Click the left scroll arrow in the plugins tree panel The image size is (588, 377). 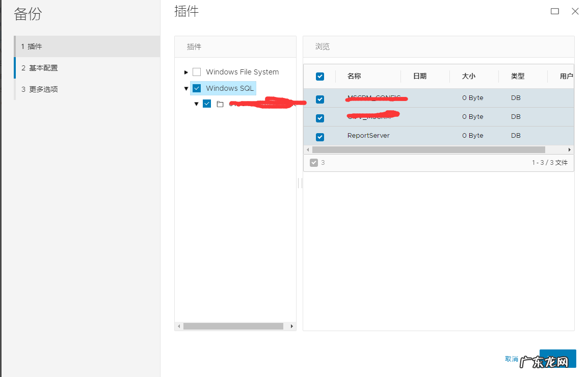click(179, 325)
